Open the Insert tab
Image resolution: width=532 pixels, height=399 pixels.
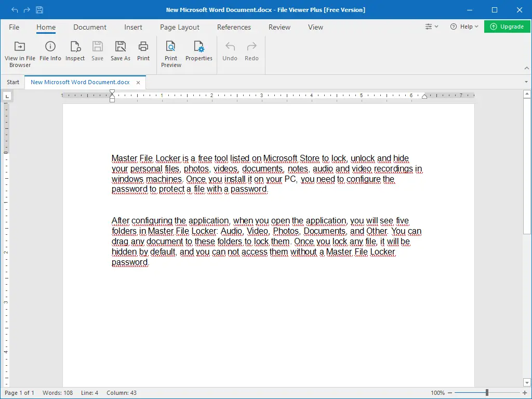tap(133, 27)
